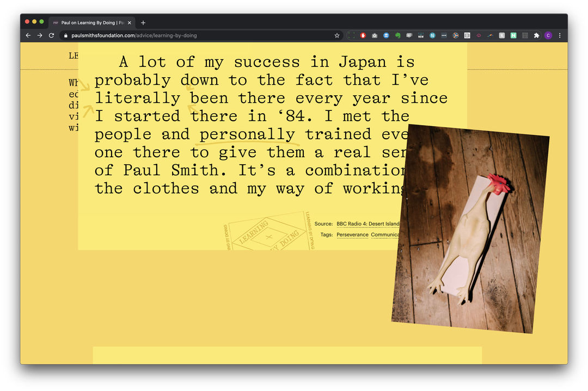This screenshot has height=391, width=588.
Task: Go forward in browser history
Action: tap(40, 35)
